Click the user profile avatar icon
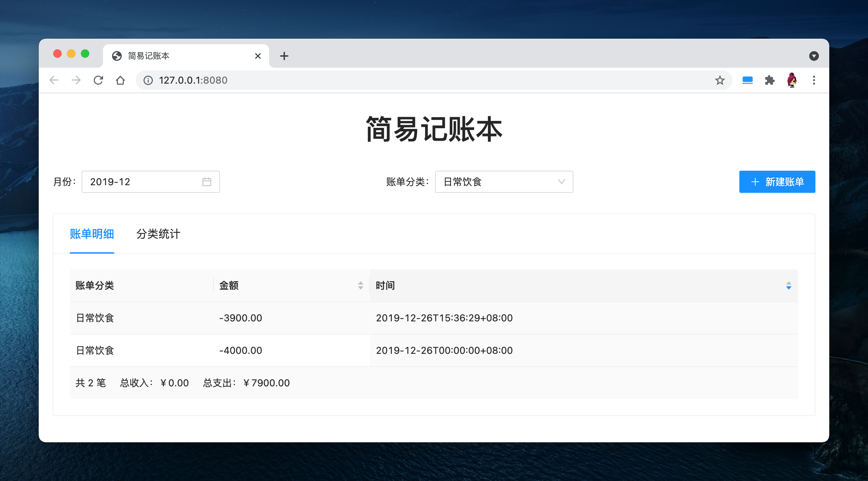 coord(792,80)
